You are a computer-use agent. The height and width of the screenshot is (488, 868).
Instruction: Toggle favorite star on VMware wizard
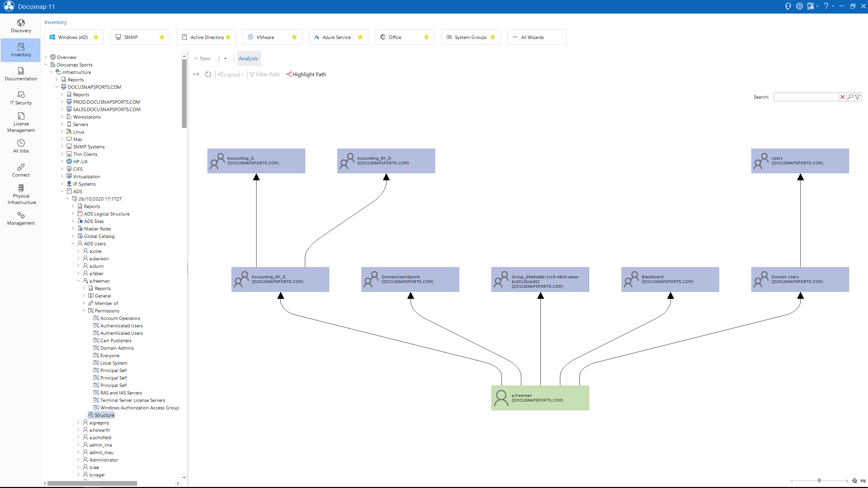coord(294,37)
